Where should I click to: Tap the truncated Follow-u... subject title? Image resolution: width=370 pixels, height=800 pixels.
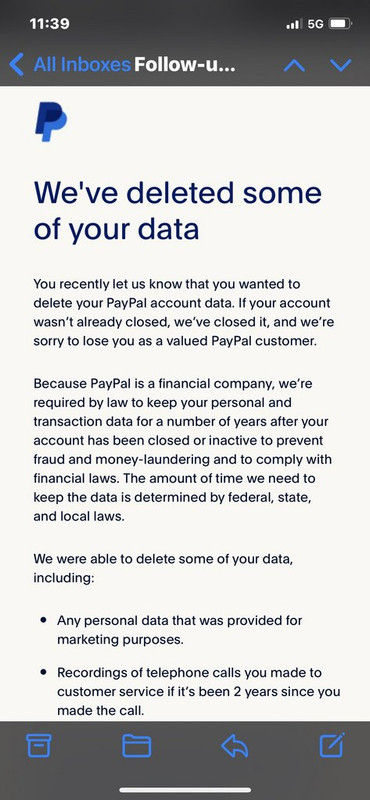click(185, 65)
